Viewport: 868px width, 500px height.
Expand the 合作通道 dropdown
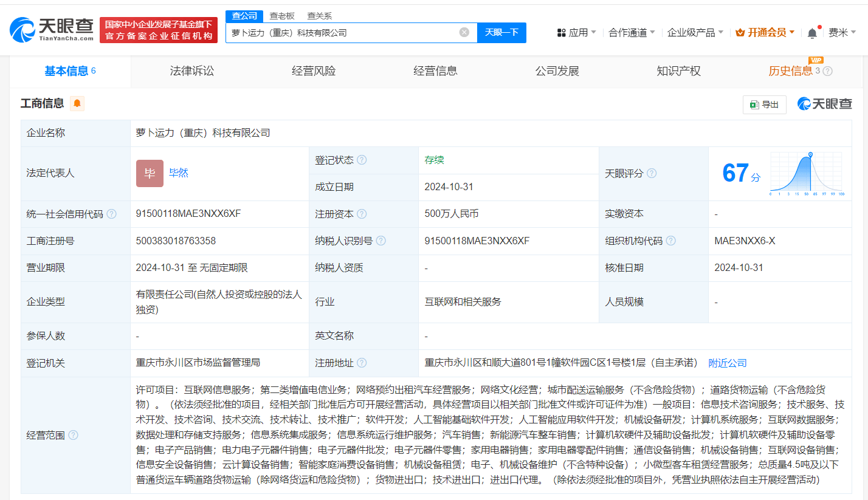pyautogui.click(x=632, y=32)
